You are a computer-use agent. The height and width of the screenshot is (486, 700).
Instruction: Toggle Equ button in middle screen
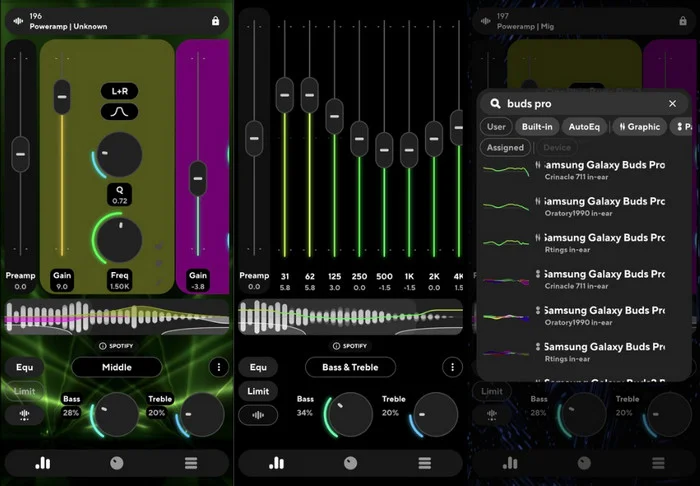258,367
